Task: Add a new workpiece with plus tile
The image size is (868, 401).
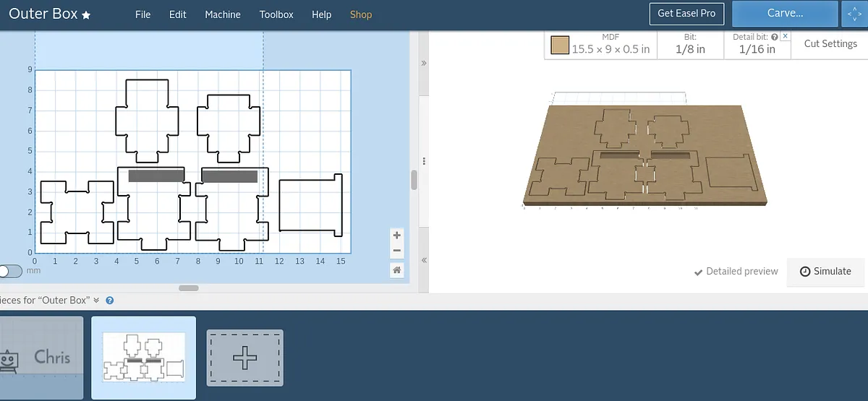Action: (245, 358)
